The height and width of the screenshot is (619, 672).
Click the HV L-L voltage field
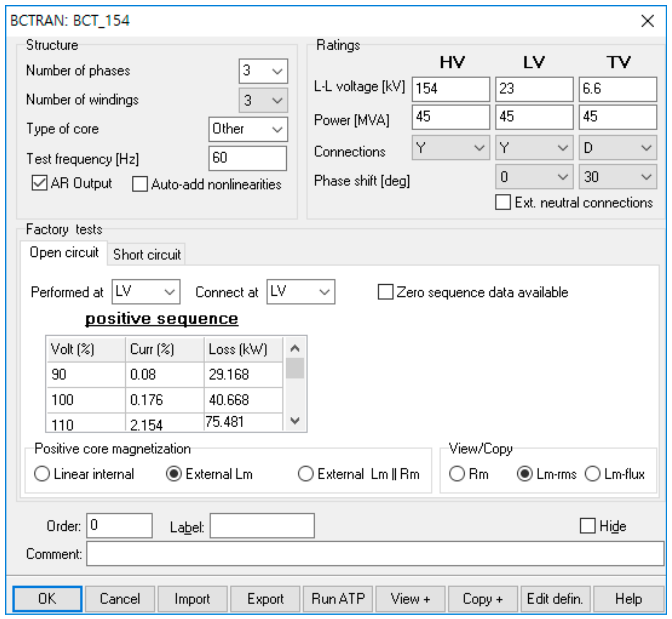[450, 89]
